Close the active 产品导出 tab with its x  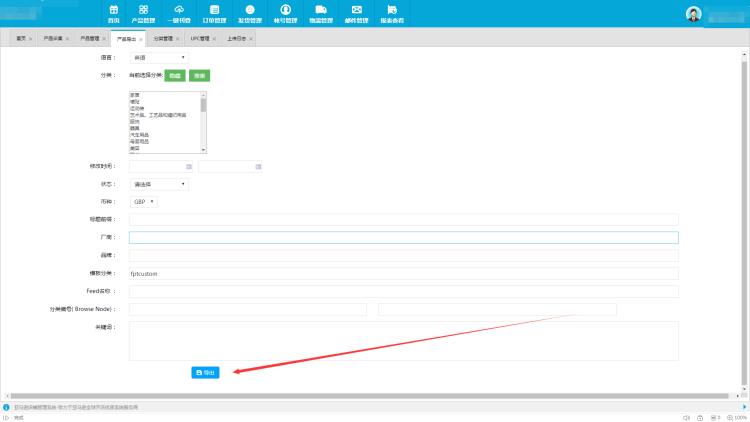coord(141,39)
